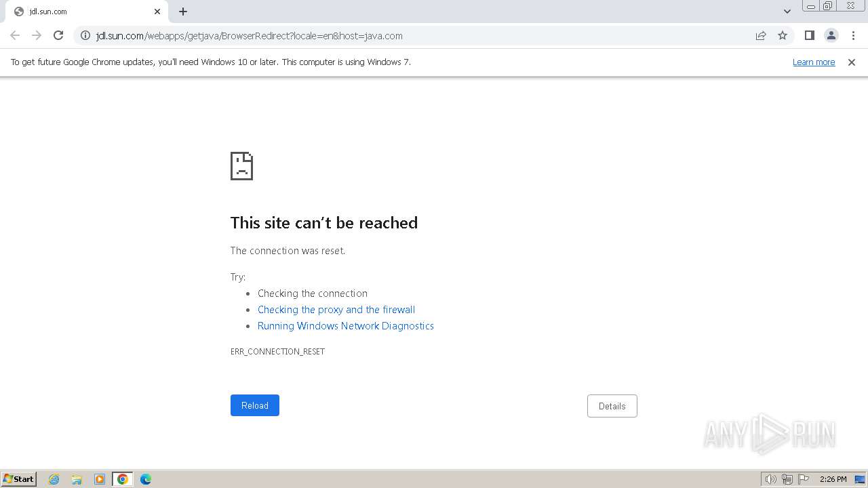Click 'The connection was reset.' text
Screen dimensions: 868x488
pyautogui.click(x=288, y=251)
